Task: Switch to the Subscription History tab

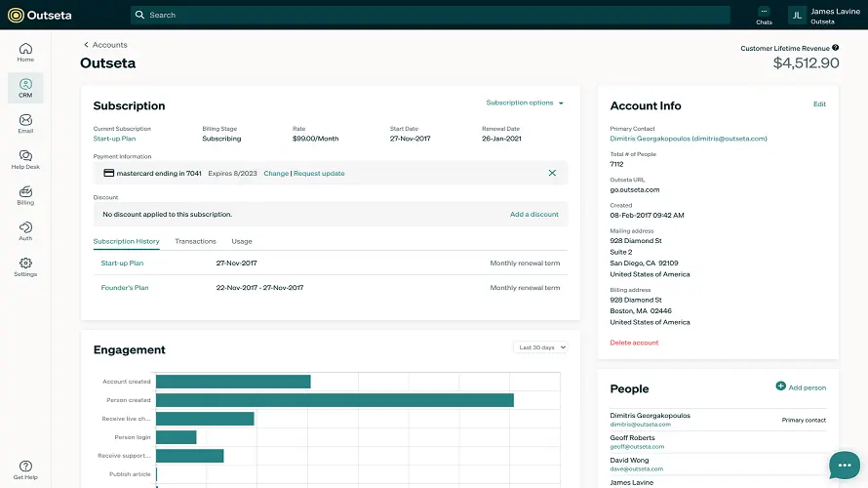Action: tap(126, 241)
